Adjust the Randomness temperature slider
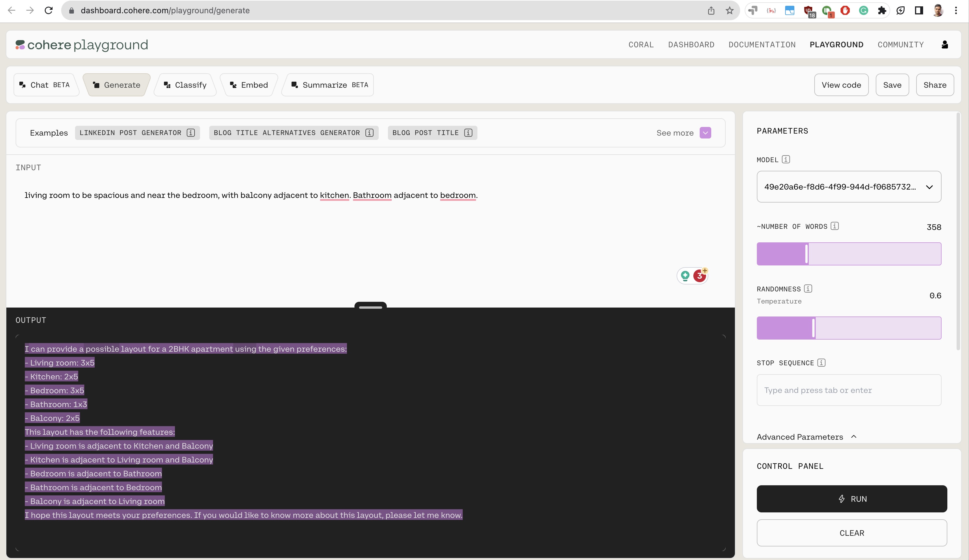The height and width of the screenshot is (560, 969). tap(813, 328)
